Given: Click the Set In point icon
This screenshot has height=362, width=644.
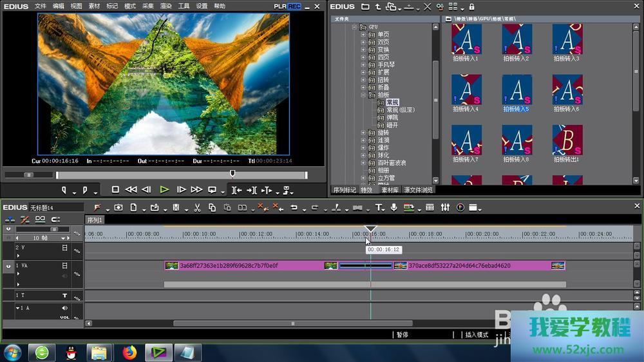Looking at the screenshot, I should tap(64, 190).
